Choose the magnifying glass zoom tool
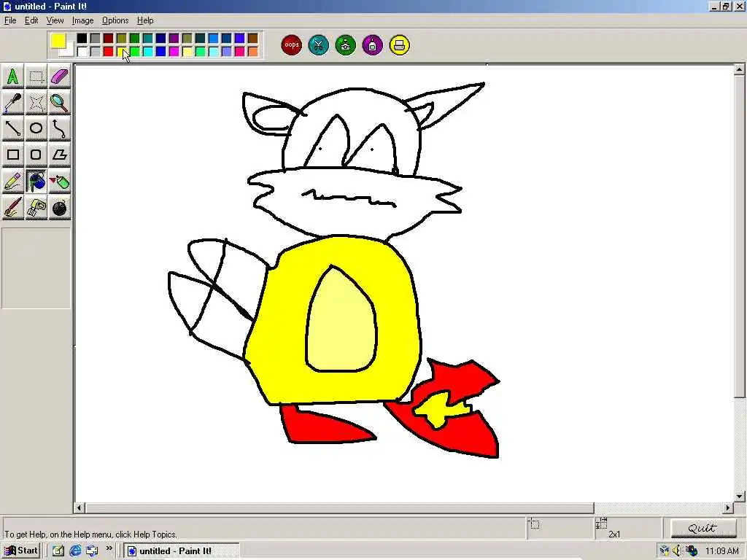This screenshot has width=747, height=560. coord(60,102)
